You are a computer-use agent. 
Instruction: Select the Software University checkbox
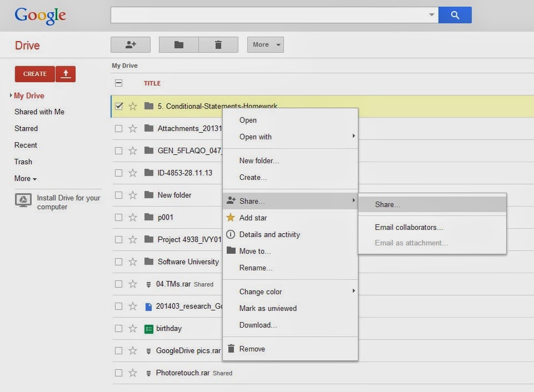tap(118, 262)
